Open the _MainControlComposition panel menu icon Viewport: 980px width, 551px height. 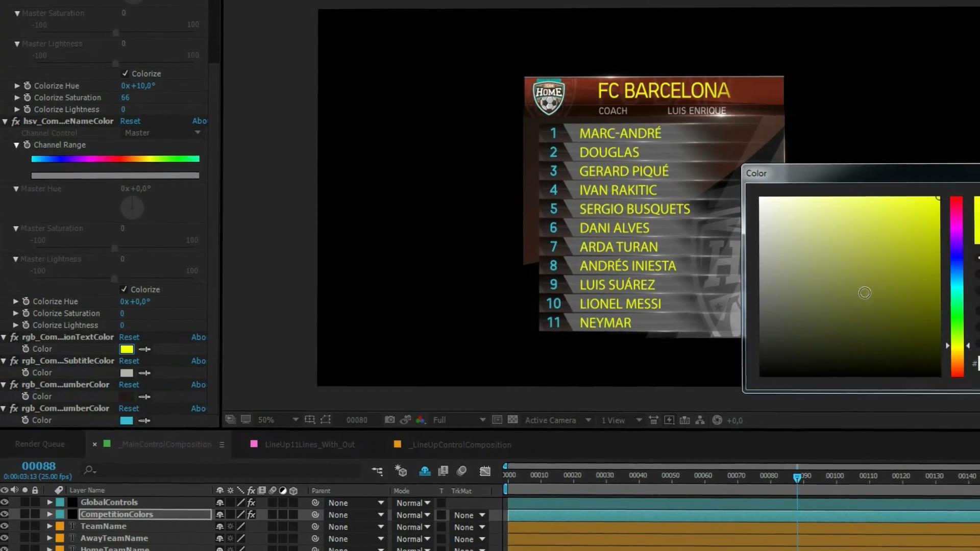222,444
